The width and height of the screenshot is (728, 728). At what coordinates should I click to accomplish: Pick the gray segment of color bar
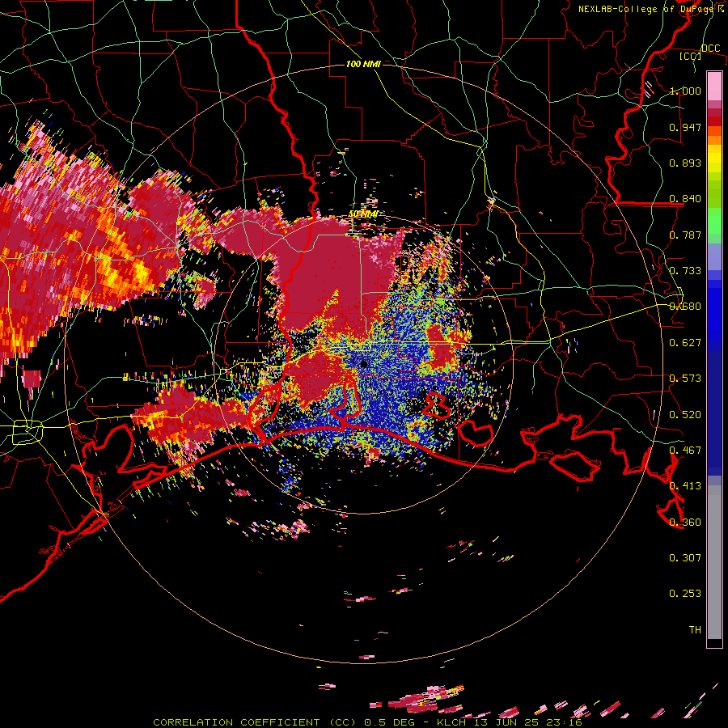(714, 562)
